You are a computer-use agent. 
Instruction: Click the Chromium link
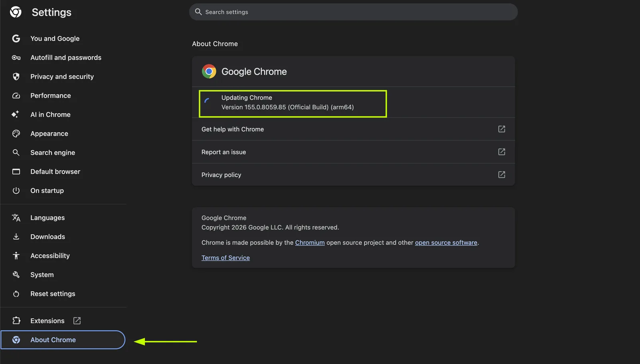point(310,242)
